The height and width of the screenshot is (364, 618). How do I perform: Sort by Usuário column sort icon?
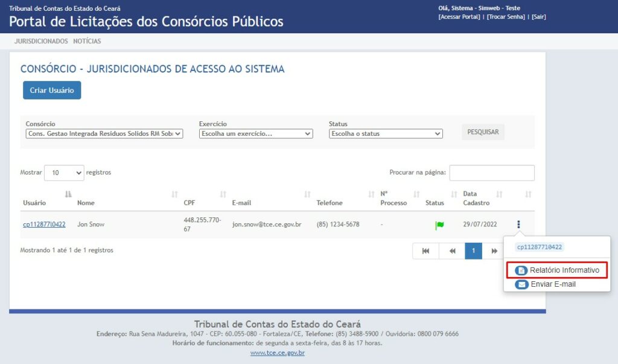(68, 194)
